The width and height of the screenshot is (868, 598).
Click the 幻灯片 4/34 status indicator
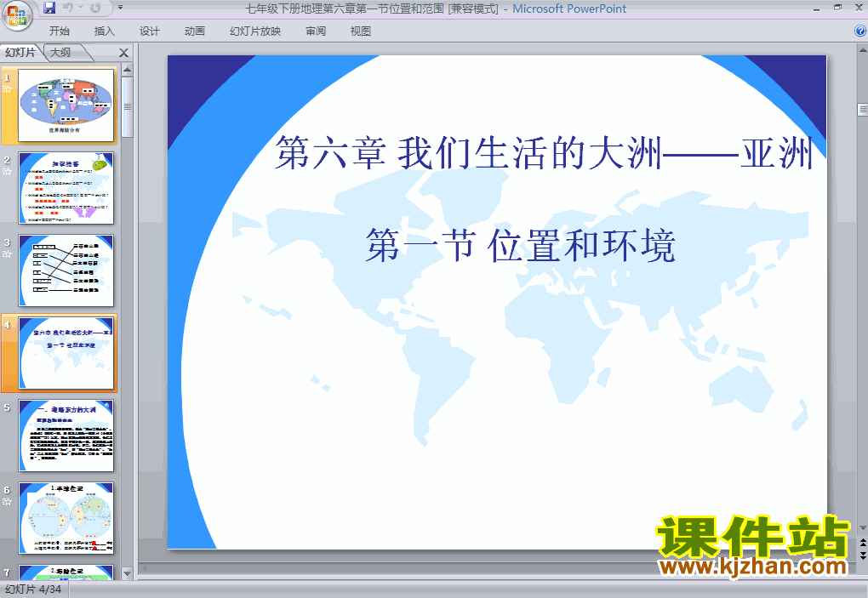[x=33, y=589]
